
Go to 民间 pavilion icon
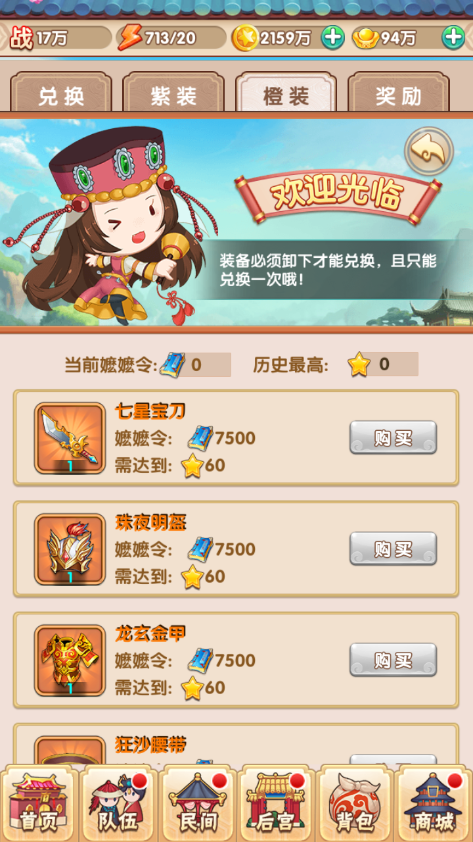[198, 803]
